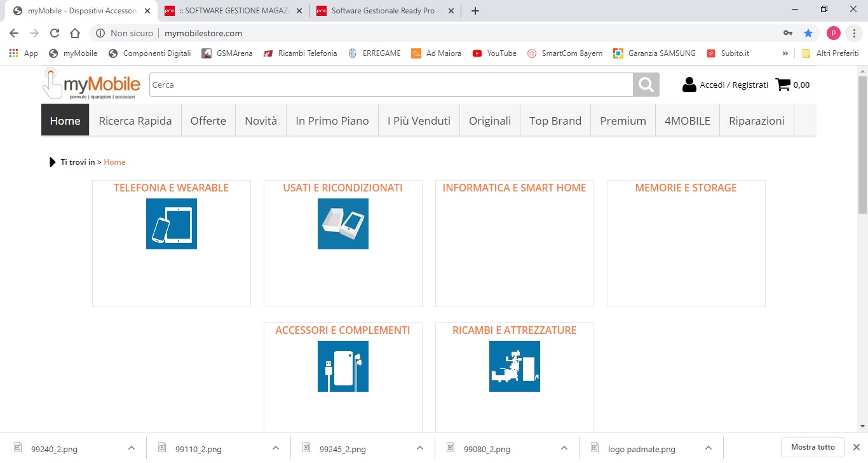868x463 pixels.
Task: Open the 99240_2.png downloaded file
Action: [x=54, y=449]
